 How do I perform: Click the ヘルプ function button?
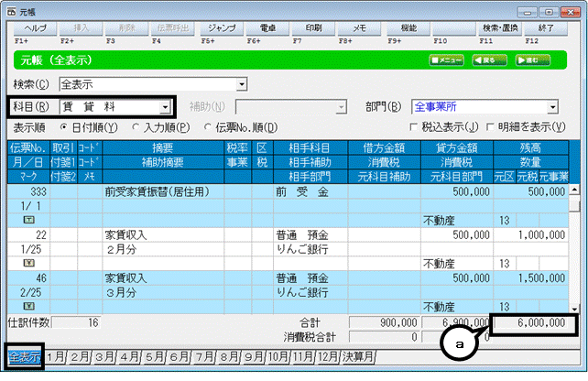coord(35,28)
